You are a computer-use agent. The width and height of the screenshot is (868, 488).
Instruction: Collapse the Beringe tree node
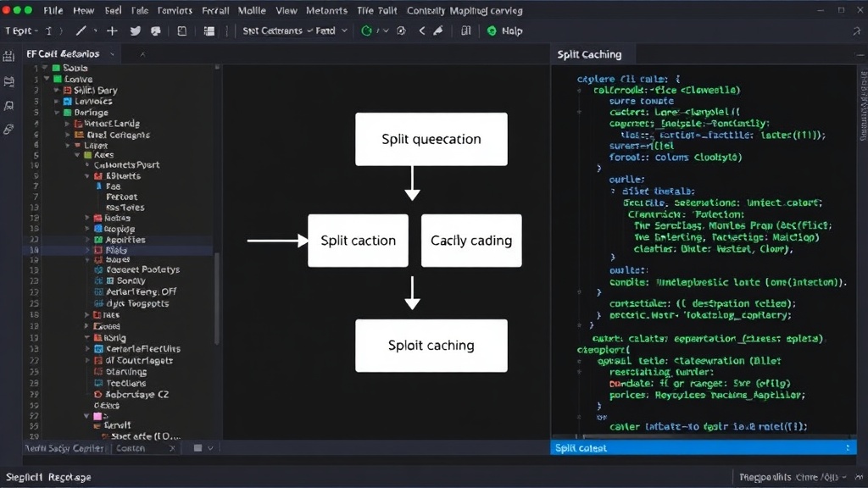click(x=57, y=113)
